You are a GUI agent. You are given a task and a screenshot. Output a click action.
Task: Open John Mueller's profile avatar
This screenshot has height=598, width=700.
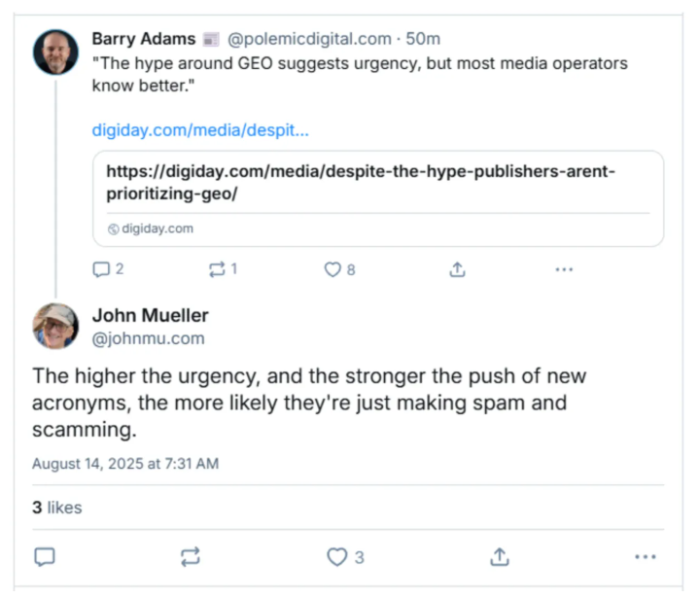click(x=55, y=326)
